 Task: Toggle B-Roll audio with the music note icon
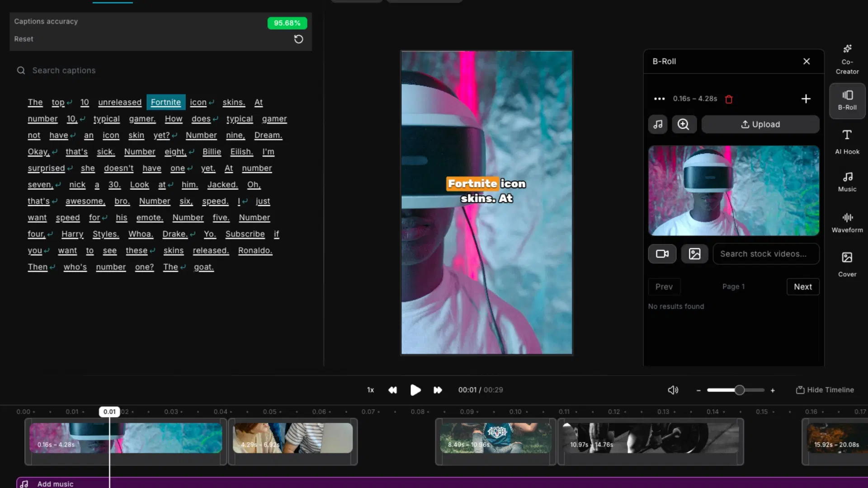click(x=658, y=124)
